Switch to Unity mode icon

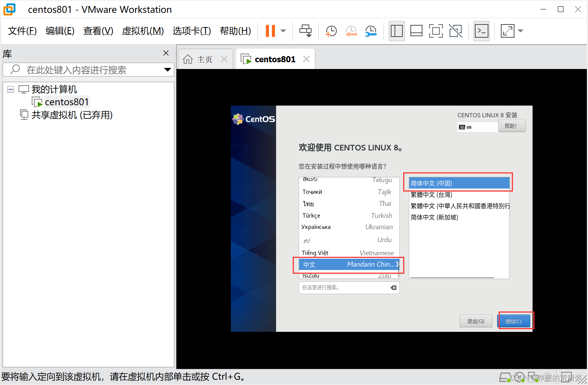(456, 31)
